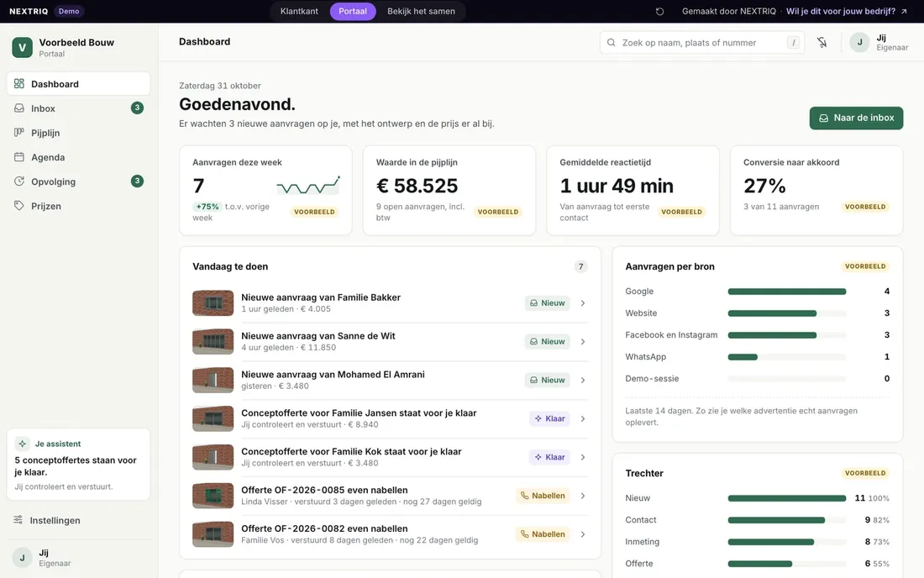
Task: Click the Inmeting funnel progress bar
Action: pyautogui.click(x=787, y=542)
